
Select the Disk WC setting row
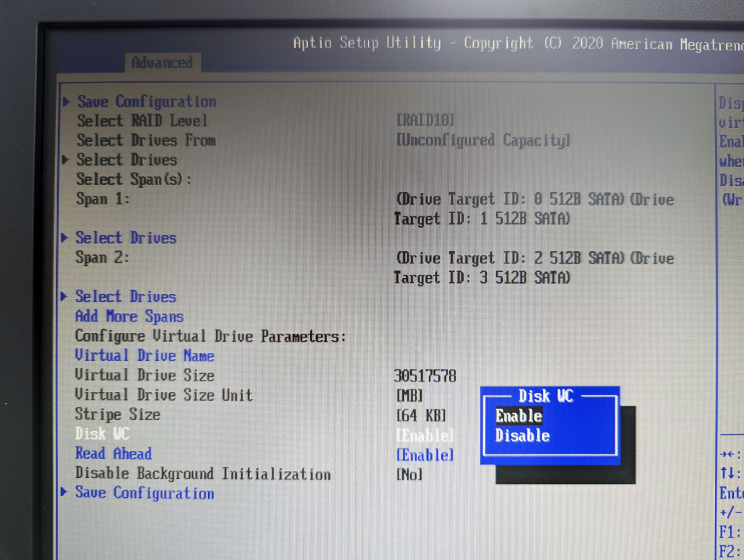(x=264, y=434)
